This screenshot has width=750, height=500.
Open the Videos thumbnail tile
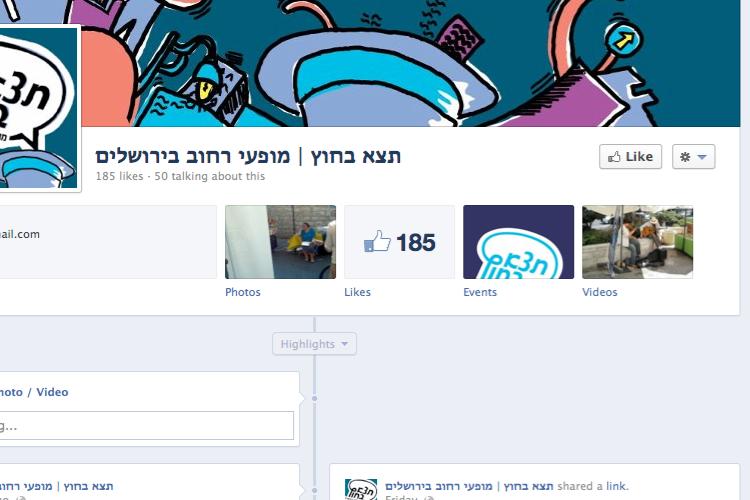pyautogui.click(x=638, y=242)
